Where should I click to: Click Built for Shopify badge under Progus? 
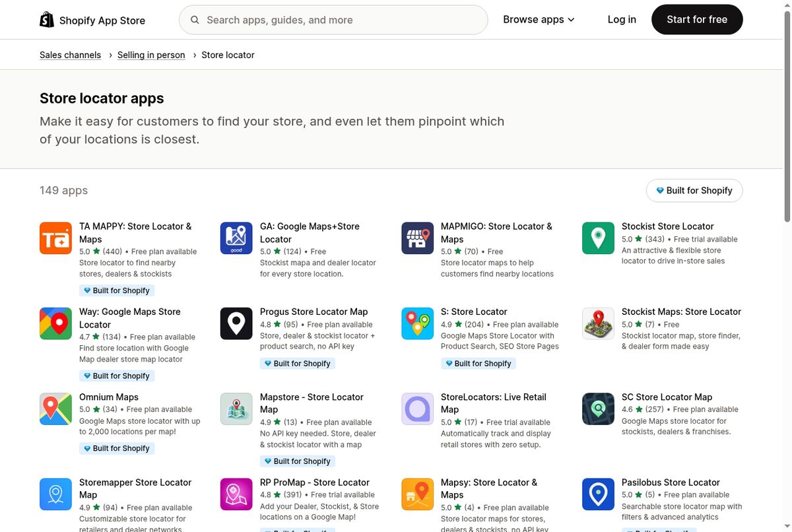tap(298, 364)
